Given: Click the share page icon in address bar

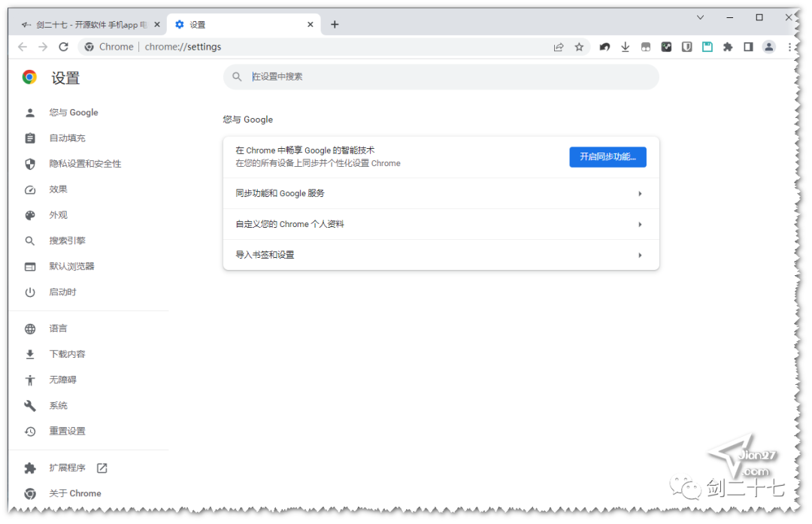Looking at the screenshot, I should click(558, 47).
